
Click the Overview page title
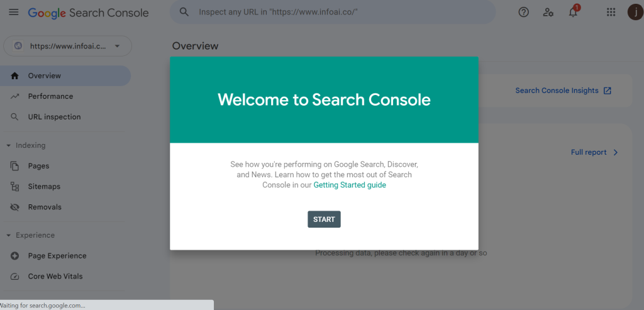click(x=195, y=46)
